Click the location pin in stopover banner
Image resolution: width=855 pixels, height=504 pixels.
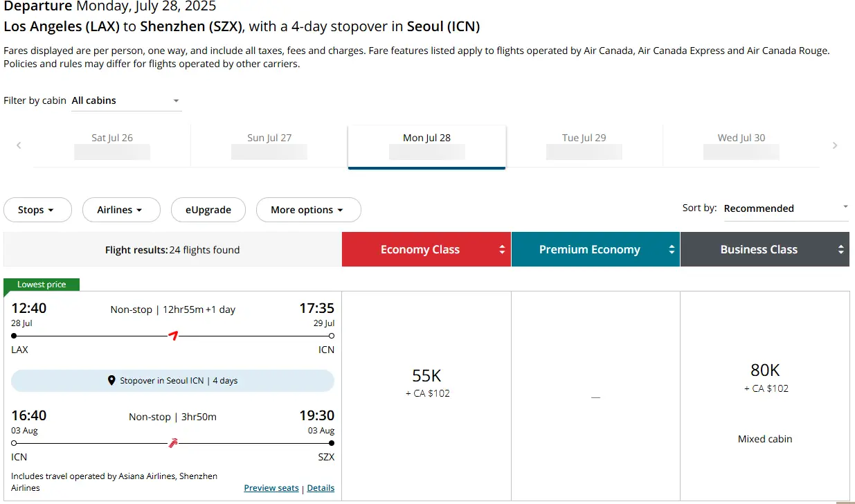point(111,381)
